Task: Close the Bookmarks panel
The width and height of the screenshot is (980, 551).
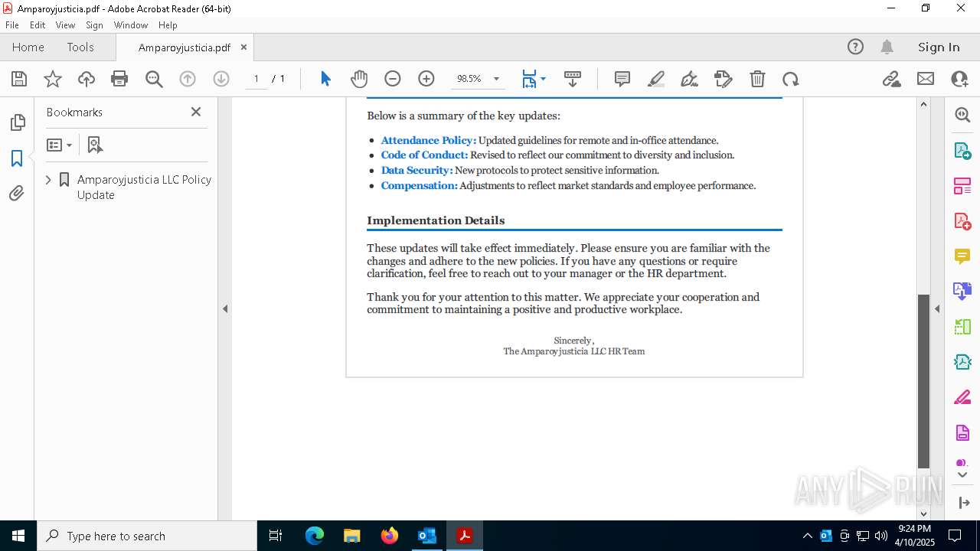Action: click(x=196, y=112)
